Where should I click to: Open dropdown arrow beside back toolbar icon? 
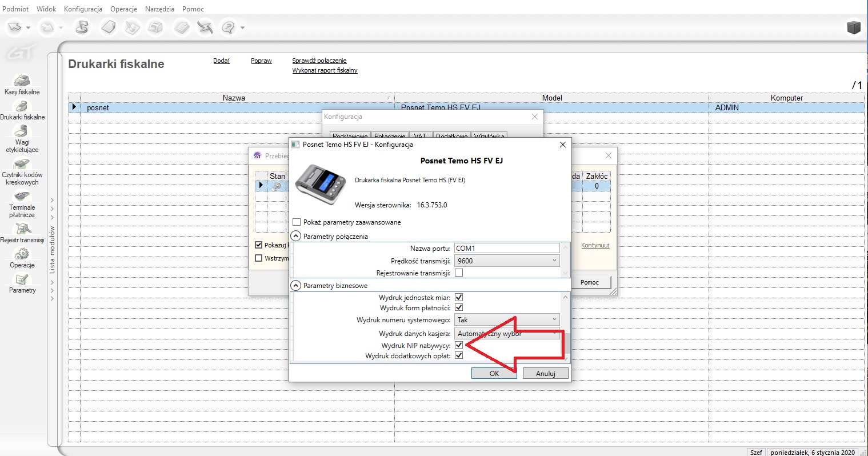point(29,27)
